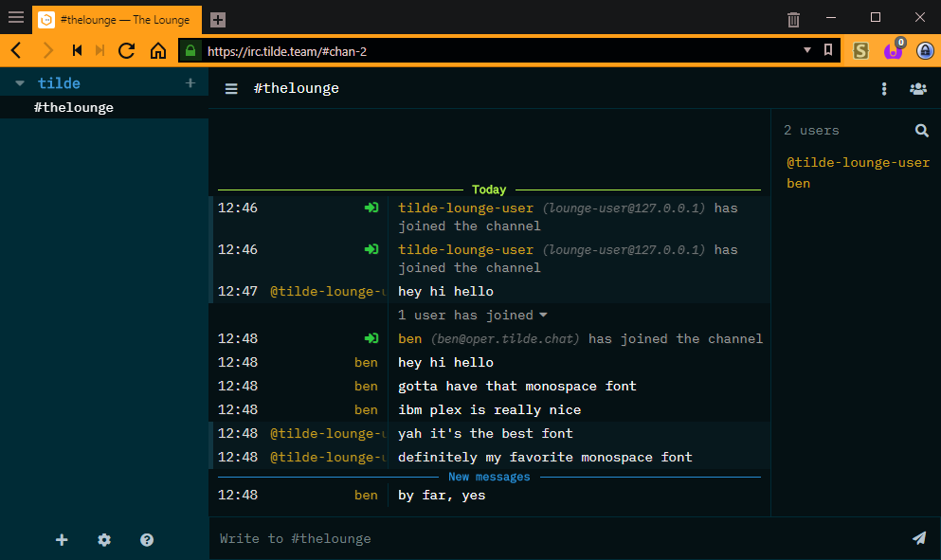Open the purple extension with badge

[894, 50]
